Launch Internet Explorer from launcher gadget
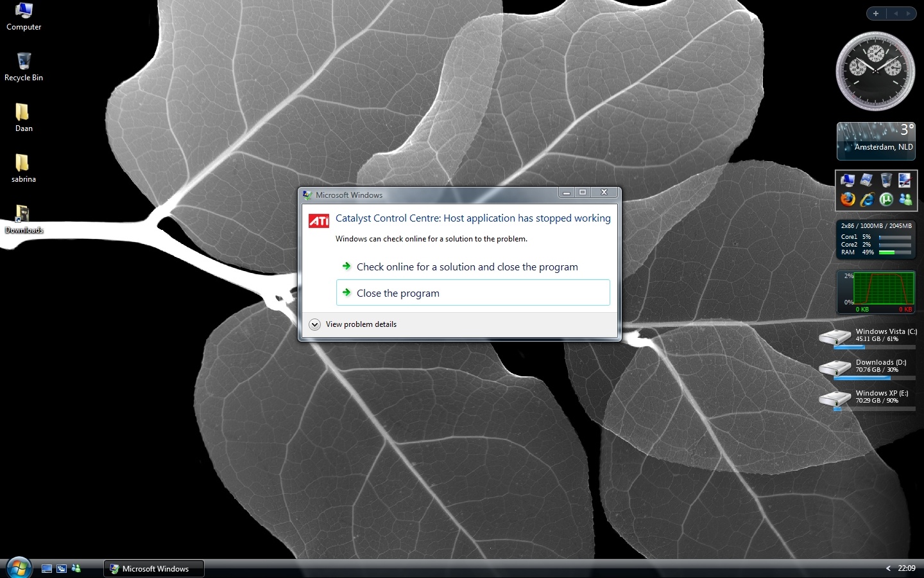This screenshot has width=924, height=578. [x=866, y=200]
